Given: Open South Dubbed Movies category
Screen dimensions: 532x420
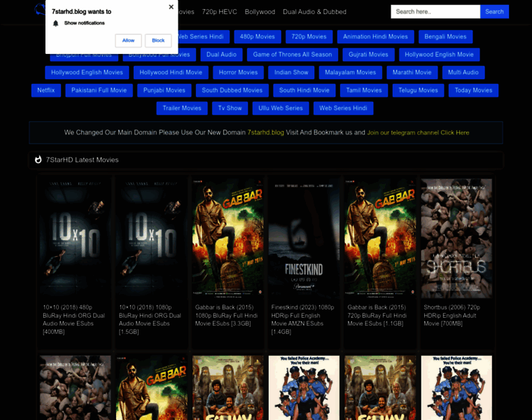Looking at the screenshot, I should point(232,90).
